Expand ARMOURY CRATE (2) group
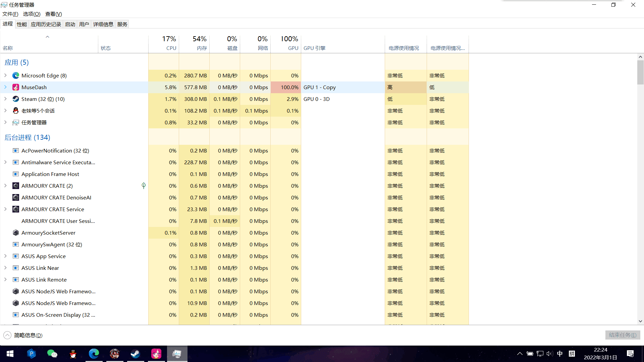Image resolution: width=644 pixels, height=362 pixels. coord(5,186)
